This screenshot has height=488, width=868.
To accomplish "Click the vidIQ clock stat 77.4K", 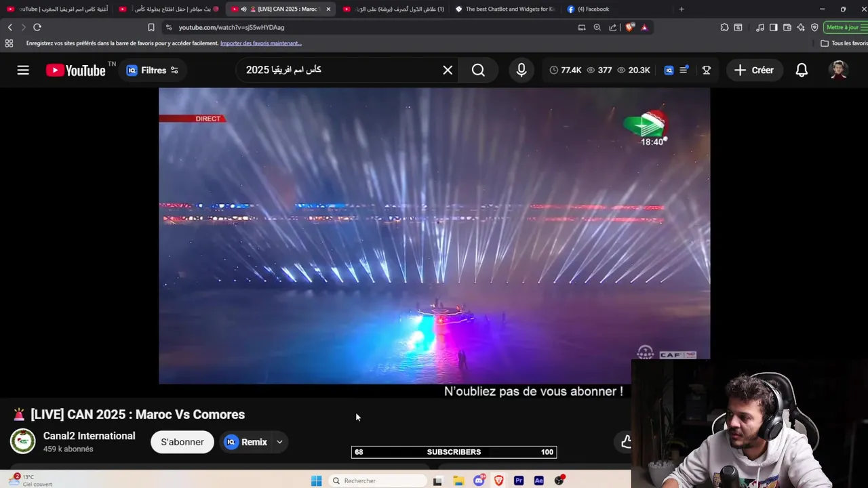I will (x=566, y=70).
